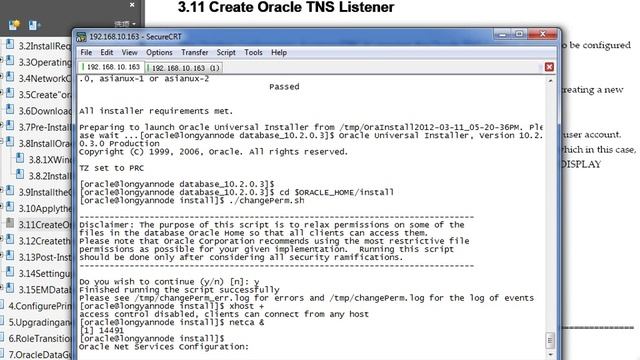Open sub-bookmark 3.8.2Install
The width and height of the screenshot is (640, 360).
pyautogui.click(x=50, y=176)
